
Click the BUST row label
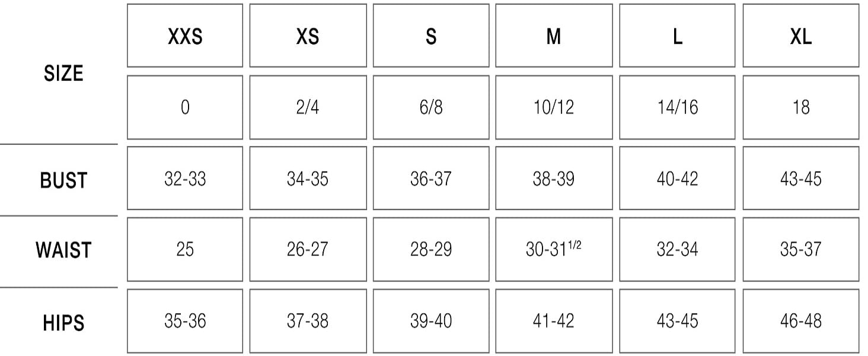pos(63,180)
